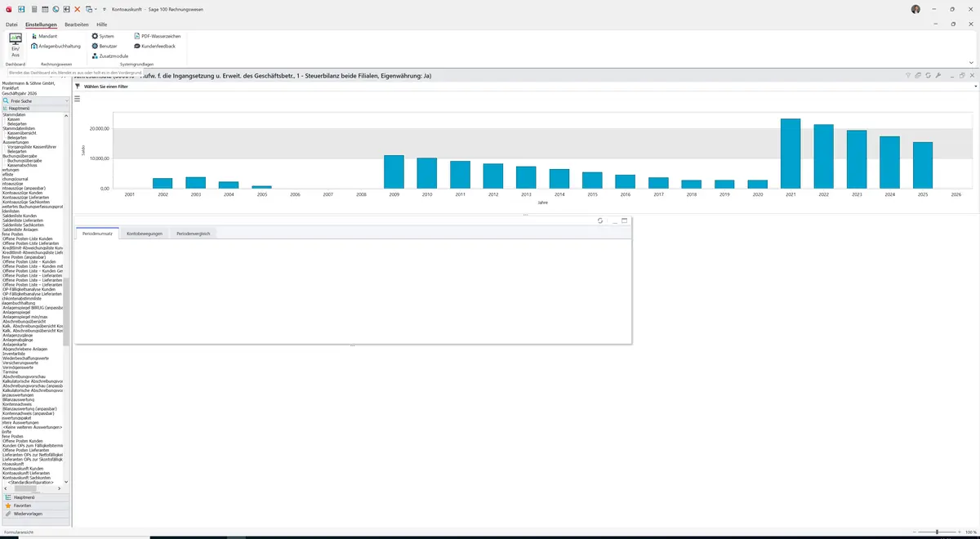Open Anlagenkarte in the navigation tree
This screenshot has height=539, width=980.
[x=16, y=344]
